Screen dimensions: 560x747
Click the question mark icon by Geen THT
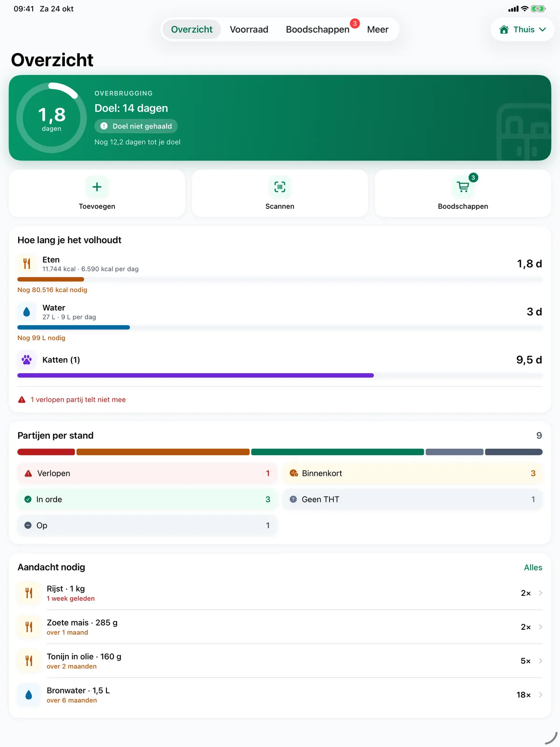coord(293,500)
